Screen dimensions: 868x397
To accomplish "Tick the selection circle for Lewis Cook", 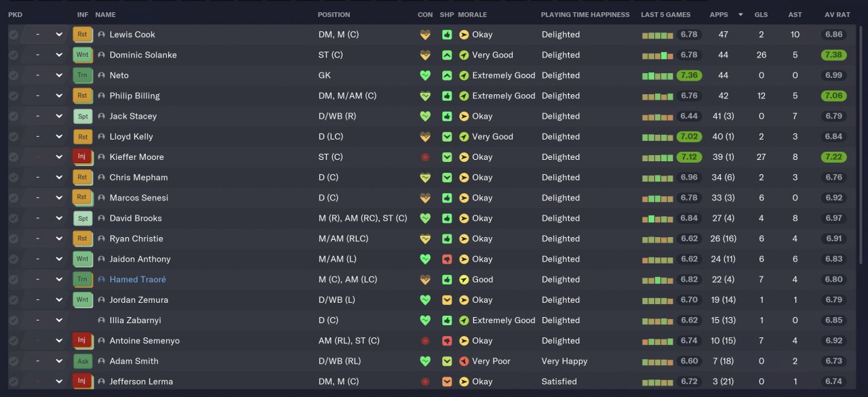I will point(14,35).
